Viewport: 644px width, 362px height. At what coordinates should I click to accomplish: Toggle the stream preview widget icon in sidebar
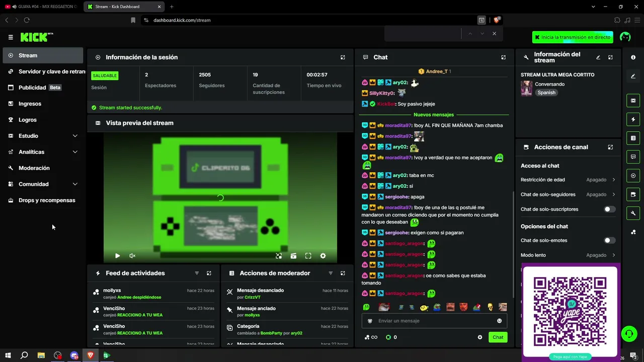(x=633, y=101)
